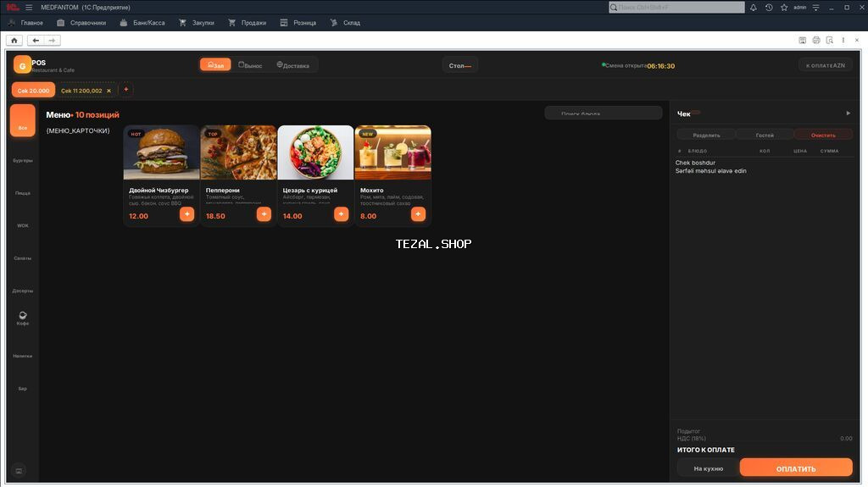Open the Склад menu

point(345,23)
